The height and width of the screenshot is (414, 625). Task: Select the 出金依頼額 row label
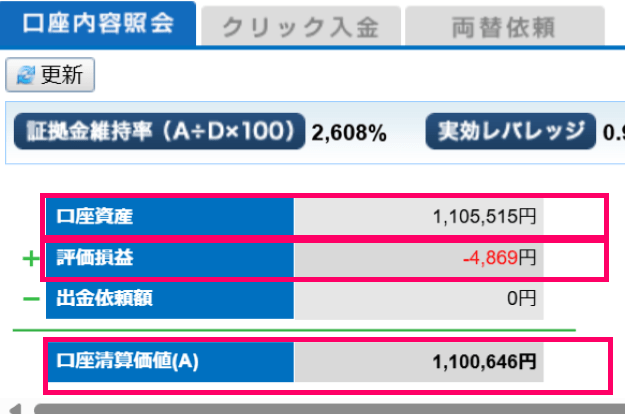[170, 298]
